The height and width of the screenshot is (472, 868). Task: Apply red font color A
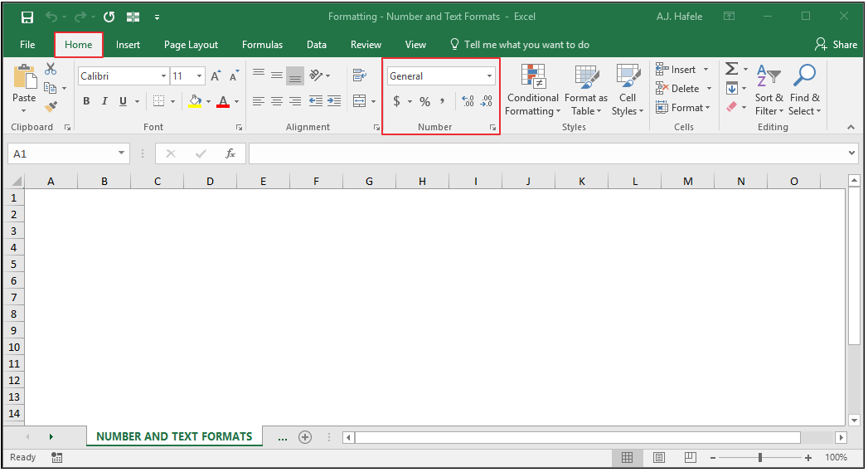pyautogui.click(x=223, y=101)
